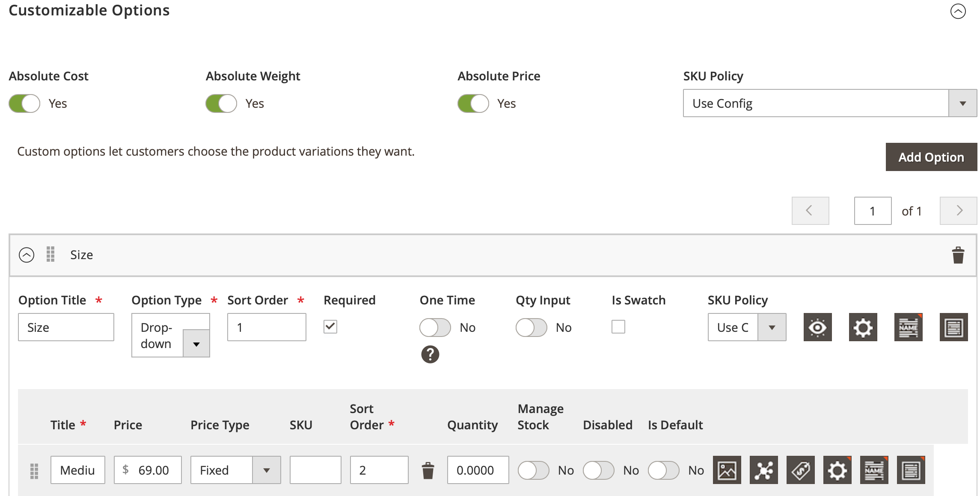Toggle Absolute Price switch

473,103
